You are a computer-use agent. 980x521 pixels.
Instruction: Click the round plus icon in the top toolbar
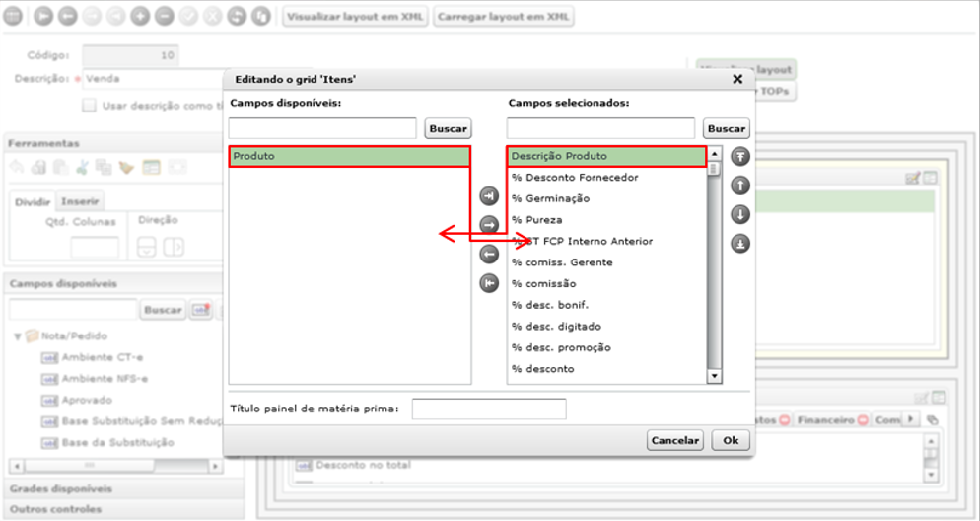(140, 16)
